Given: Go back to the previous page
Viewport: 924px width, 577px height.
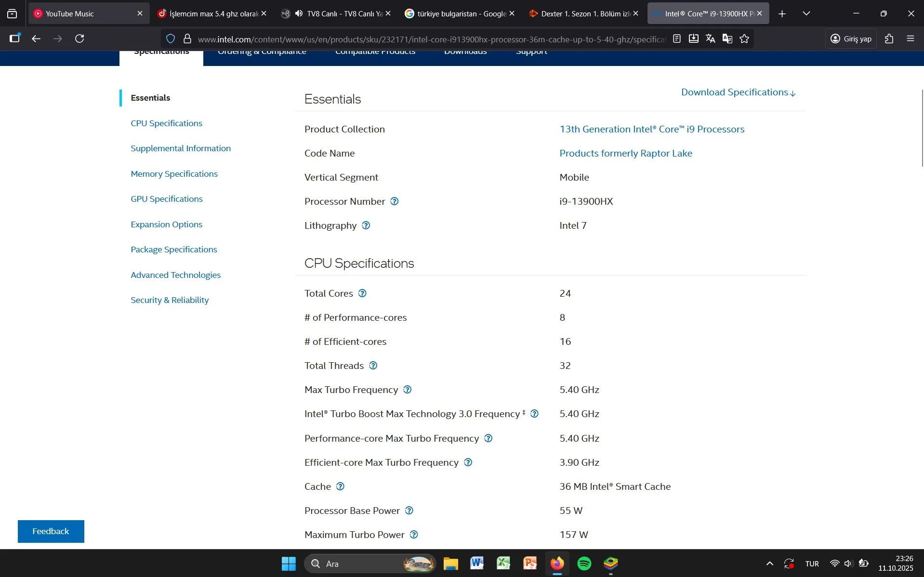Looking at the screenshot, I should point(36,39).
